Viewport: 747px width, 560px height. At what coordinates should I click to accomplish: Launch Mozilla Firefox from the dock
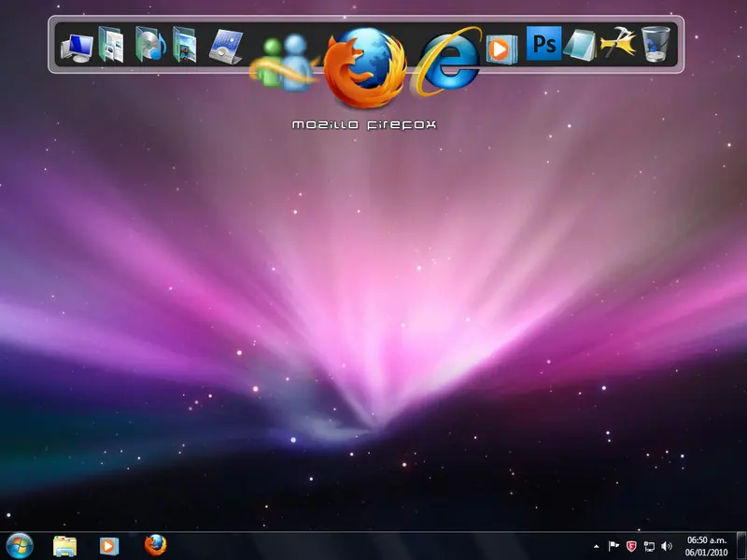coord(365,66)
